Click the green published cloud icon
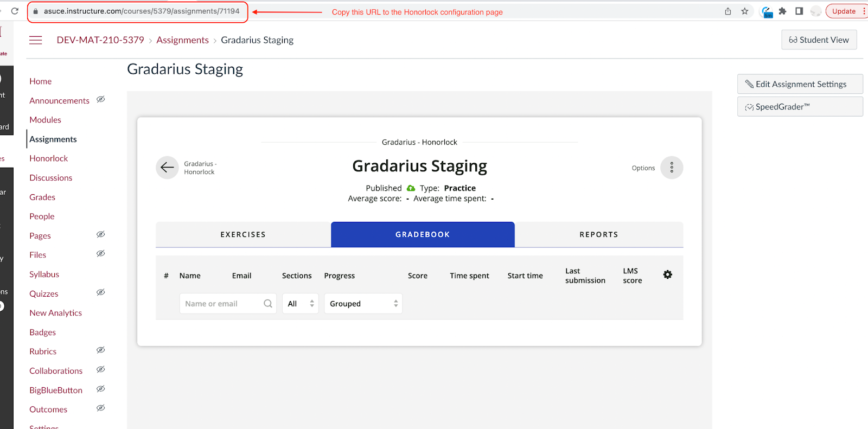 [x=411, y=188]
